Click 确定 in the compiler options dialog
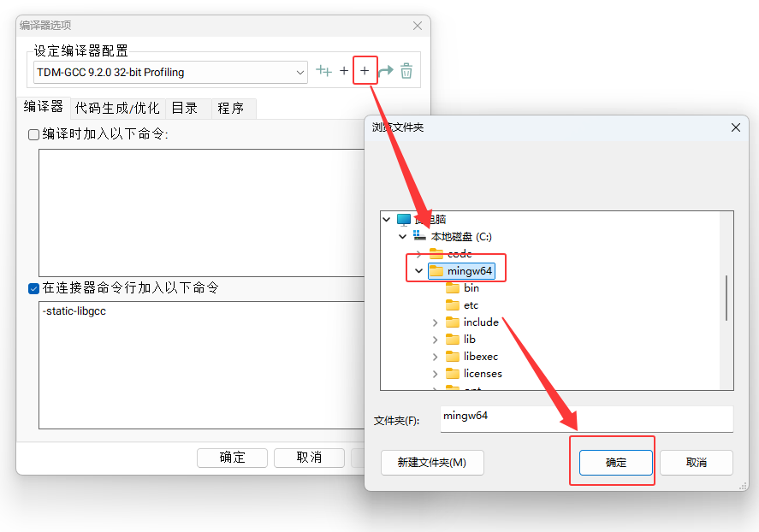This screenshot has width=759, height=532. click(x=233, y=458)
